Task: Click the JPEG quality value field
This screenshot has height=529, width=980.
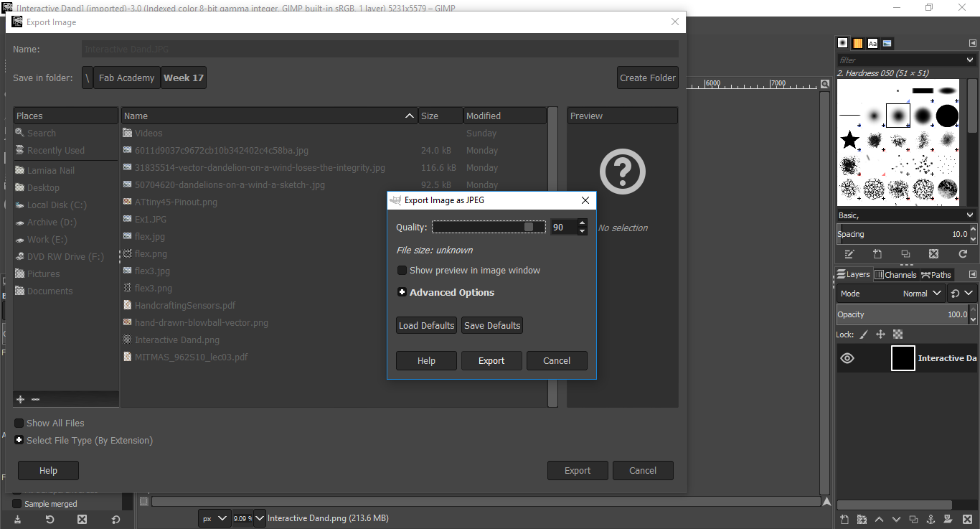Action: click(x=564, y=227)
